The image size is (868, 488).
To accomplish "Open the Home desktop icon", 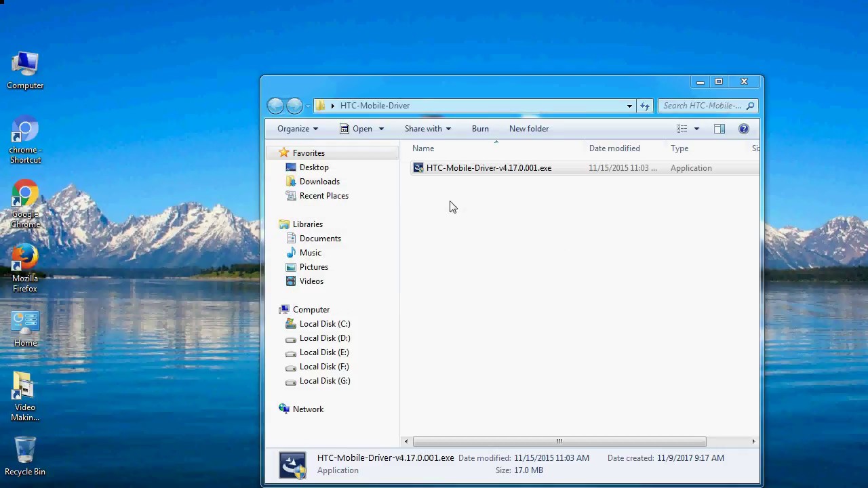I will pyautogui.click(x=25, y=329).
